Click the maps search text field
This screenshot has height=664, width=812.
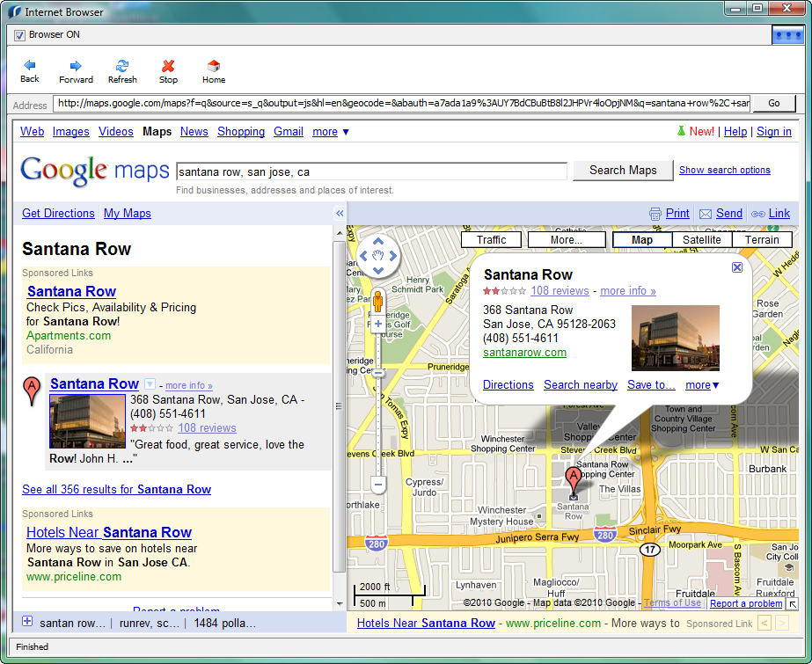(x=371, y=171)
